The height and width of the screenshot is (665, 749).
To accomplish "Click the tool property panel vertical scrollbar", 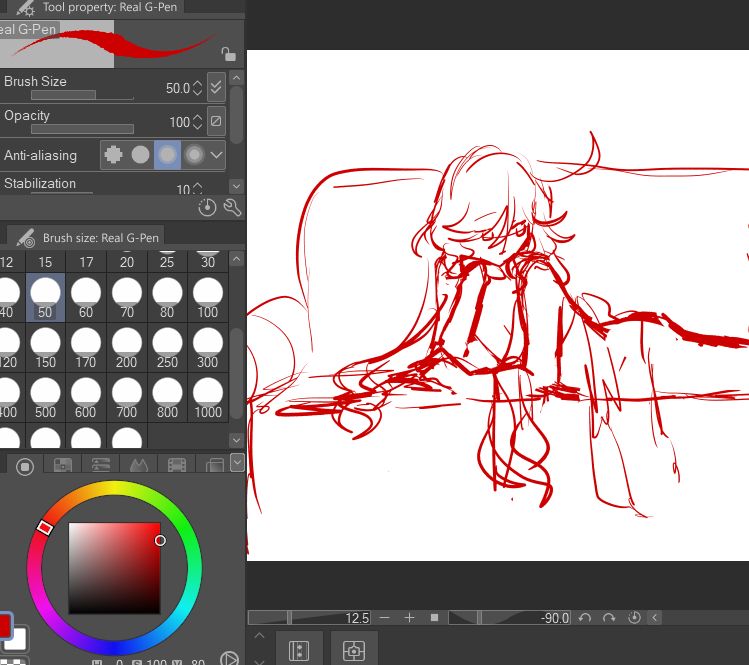I will 236,115.
